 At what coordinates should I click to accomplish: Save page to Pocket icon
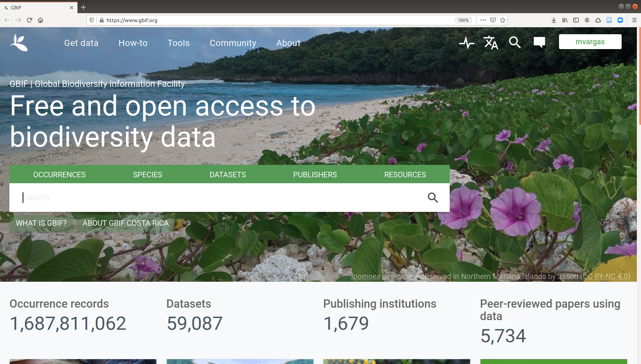(x=493, y=20)
